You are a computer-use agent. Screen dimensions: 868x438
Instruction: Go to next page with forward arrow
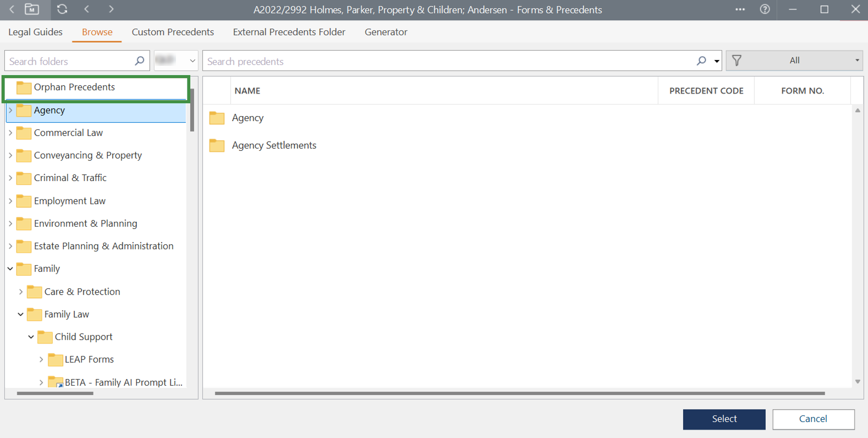click(x=111, y=9)
